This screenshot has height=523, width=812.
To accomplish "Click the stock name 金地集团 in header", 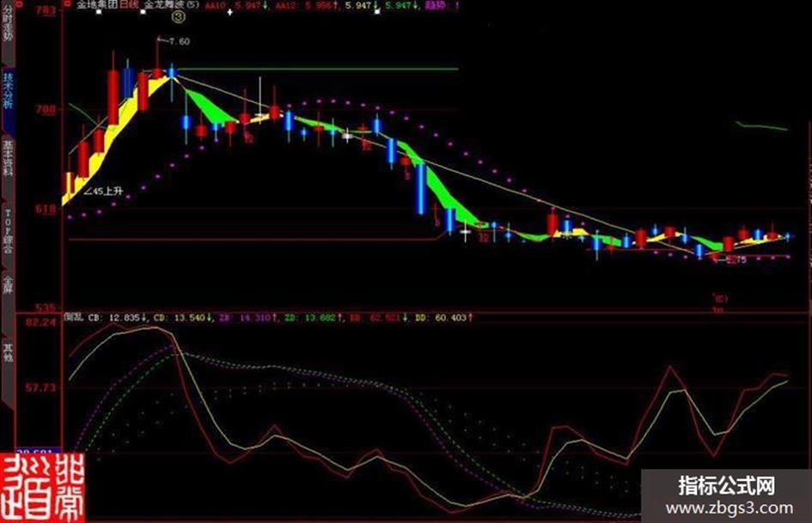I will point(97,5).
